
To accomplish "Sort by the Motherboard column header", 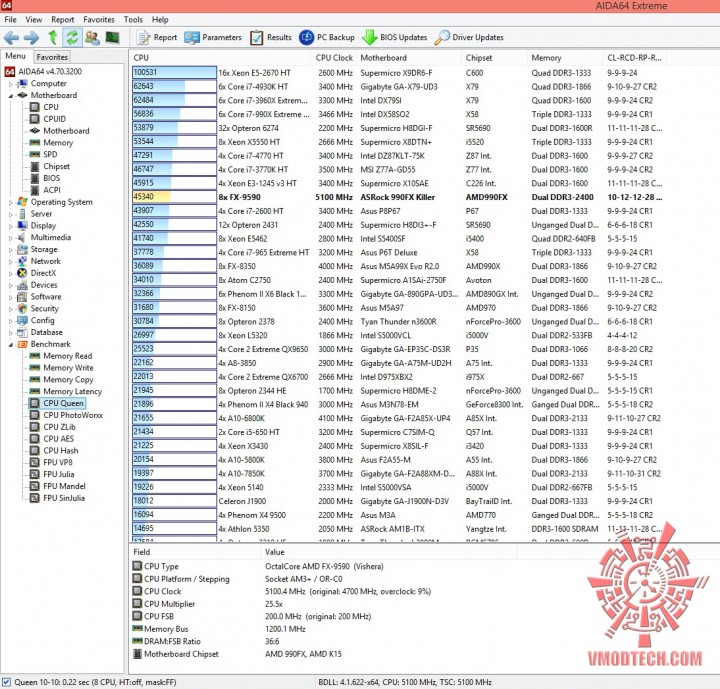I will [409, 58].
